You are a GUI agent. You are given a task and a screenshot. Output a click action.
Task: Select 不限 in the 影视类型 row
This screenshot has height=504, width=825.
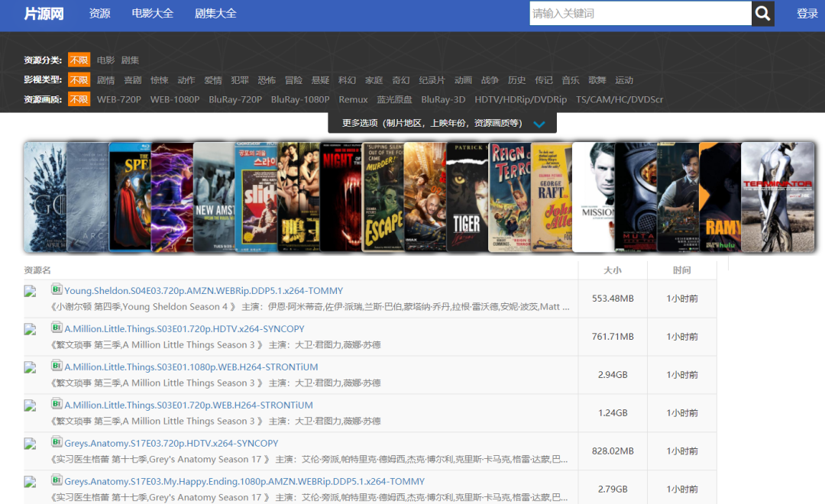click(x=79, y=80)
